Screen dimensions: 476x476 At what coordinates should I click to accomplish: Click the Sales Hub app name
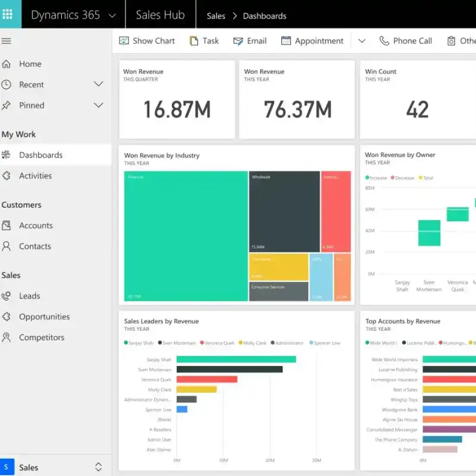pos(160,15)
